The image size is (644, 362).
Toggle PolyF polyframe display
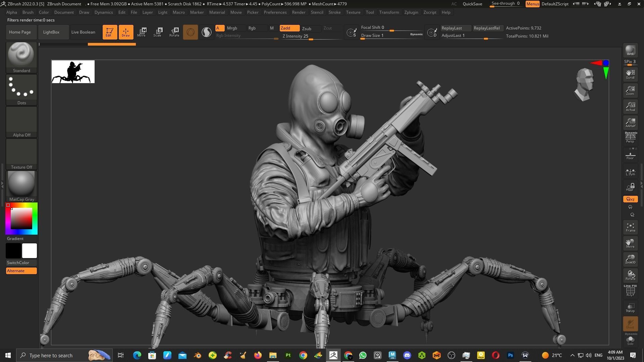(x=630, y=291)
